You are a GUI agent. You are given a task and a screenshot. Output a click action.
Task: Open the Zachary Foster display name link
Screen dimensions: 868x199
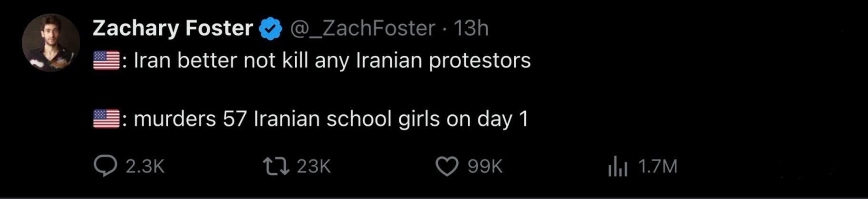(x=173, y=28)
